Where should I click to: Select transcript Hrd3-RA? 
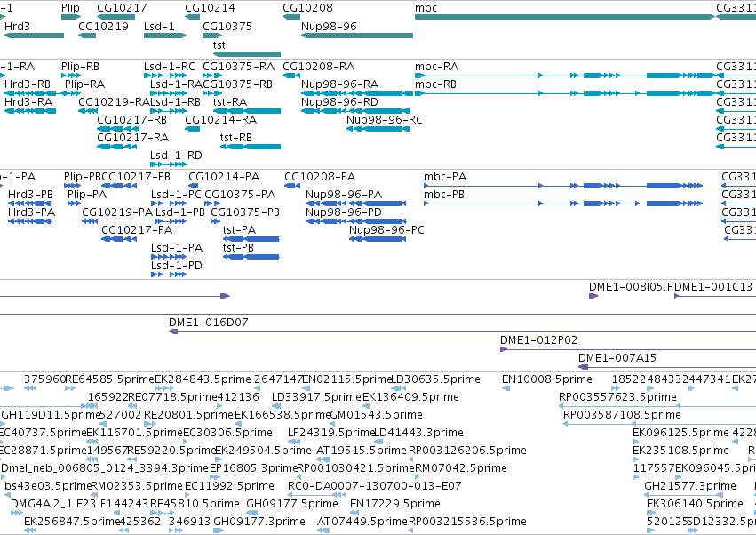point(28,102)
